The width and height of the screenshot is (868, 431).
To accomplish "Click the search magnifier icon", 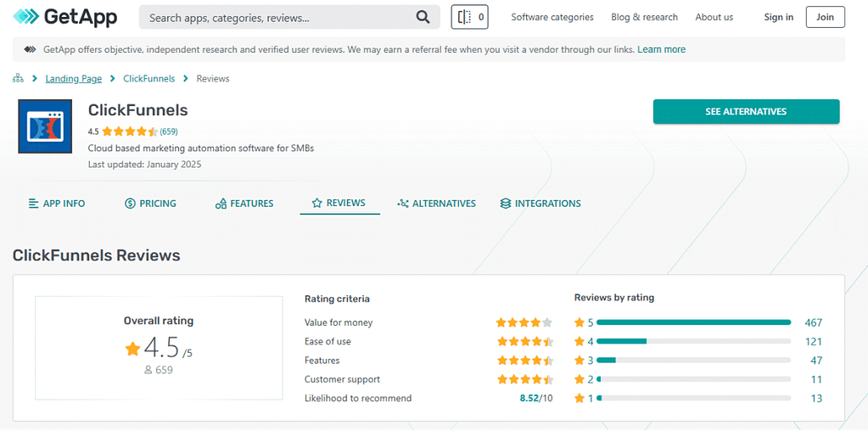I will click(x=423, y=17).
